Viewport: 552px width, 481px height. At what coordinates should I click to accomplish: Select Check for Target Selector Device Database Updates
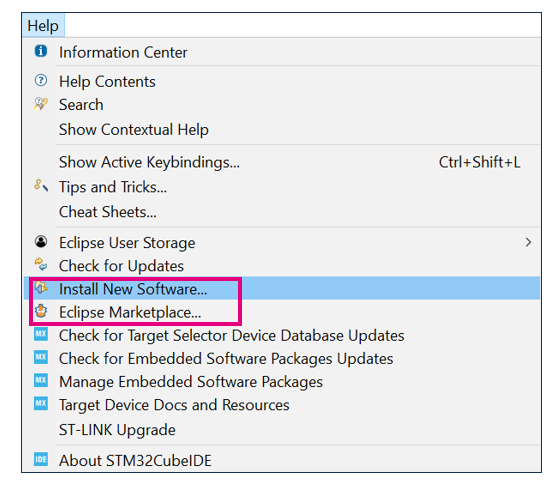coord(232,336)
